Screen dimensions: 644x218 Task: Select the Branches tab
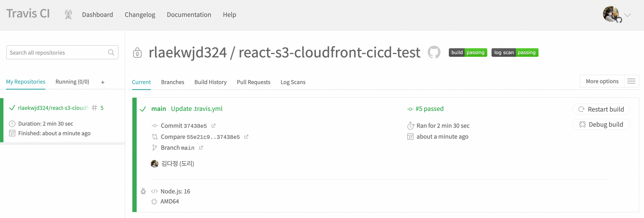173,82
